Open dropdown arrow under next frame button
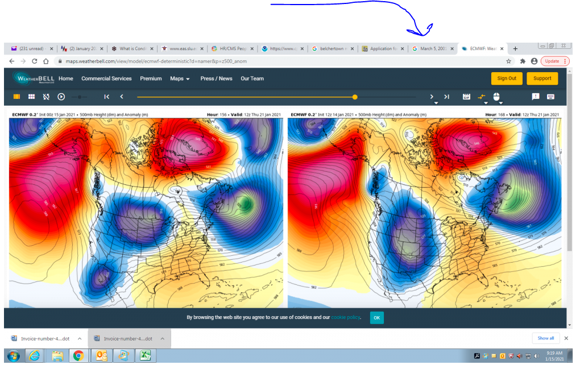 [436, 103]
